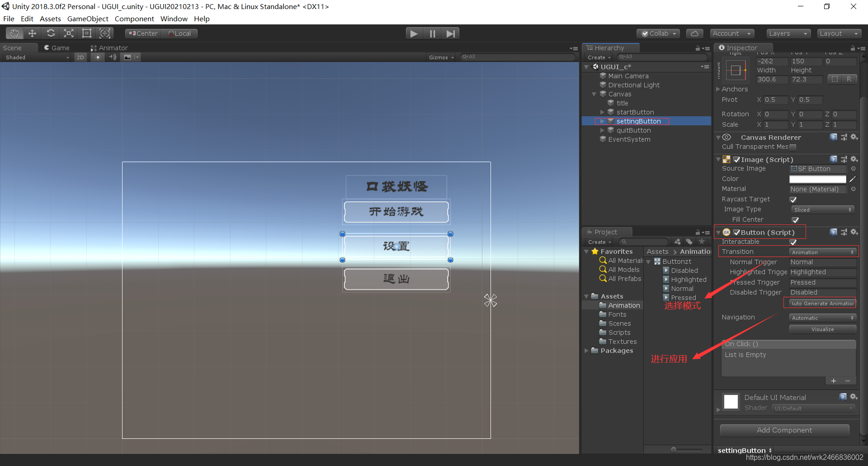Open Canvas Renderer help icon
Image resolution: width=868 pixels, height=466 pixels.
tap(834, 137)
